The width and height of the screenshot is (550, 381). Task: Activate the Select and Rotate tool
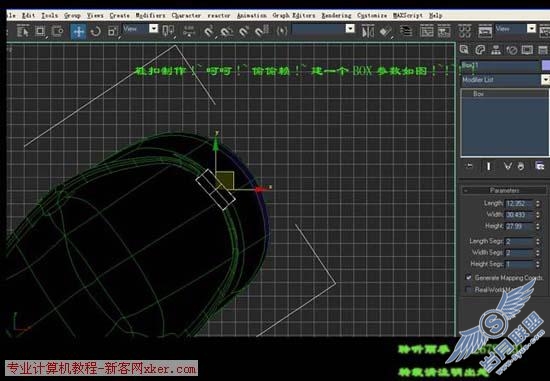95,32
